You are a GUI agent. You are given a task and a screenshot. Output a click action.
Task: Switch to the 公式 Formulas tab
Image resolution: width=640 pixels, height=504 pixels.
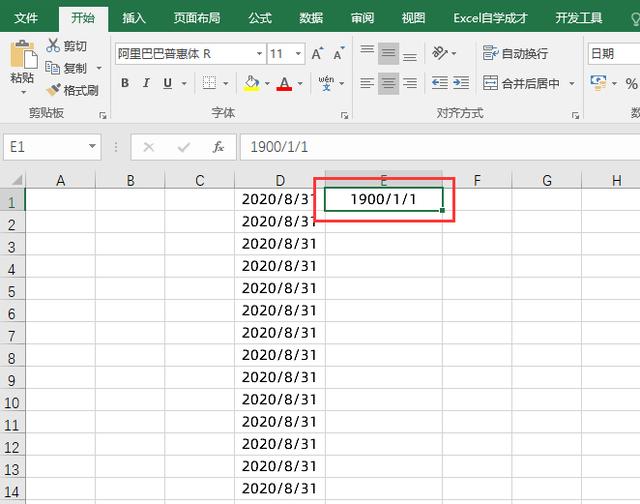260,18
